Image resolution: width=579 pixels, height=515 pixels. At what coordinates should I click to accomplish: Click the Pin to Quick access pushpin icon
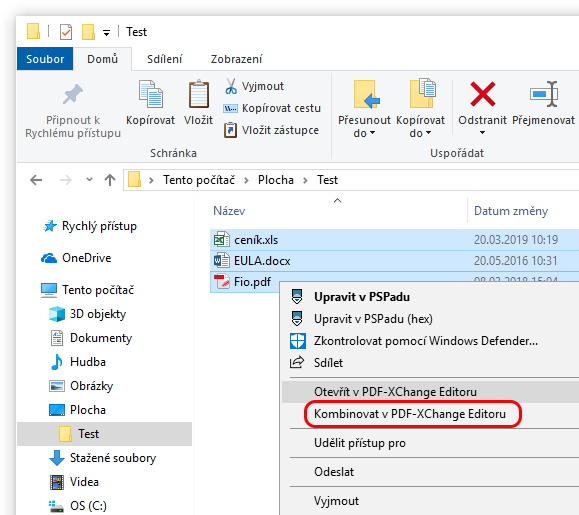point(73,94)
